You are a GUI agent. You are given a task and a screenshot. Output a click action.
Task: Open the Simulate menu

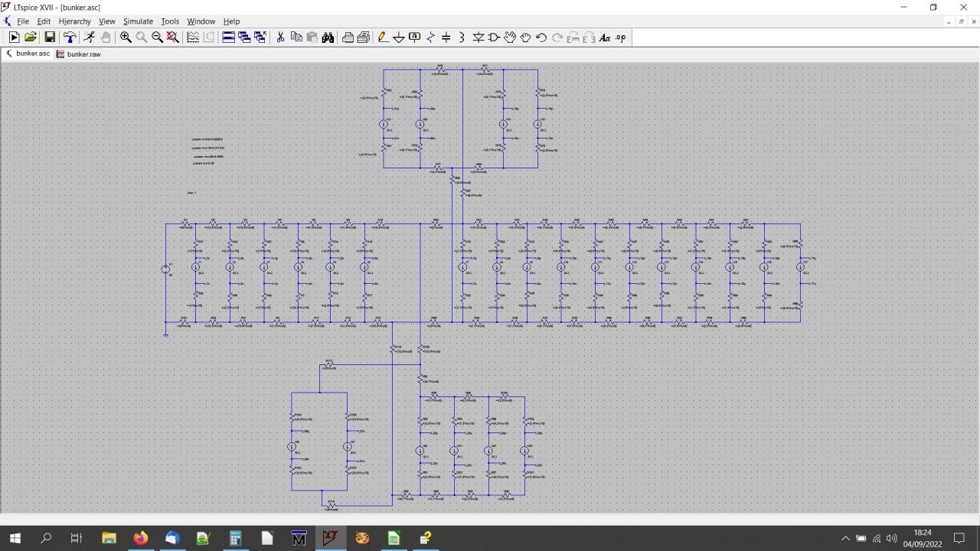[x=138, y=21]
